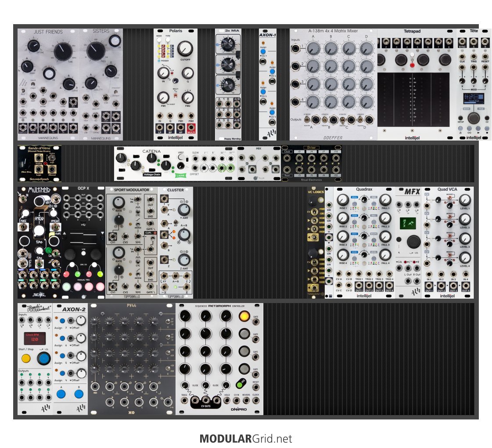Click the row 4 column D knob on Matrix Mixer
Image resolution: width=492 pixels, height=448 pixels.
366,102
